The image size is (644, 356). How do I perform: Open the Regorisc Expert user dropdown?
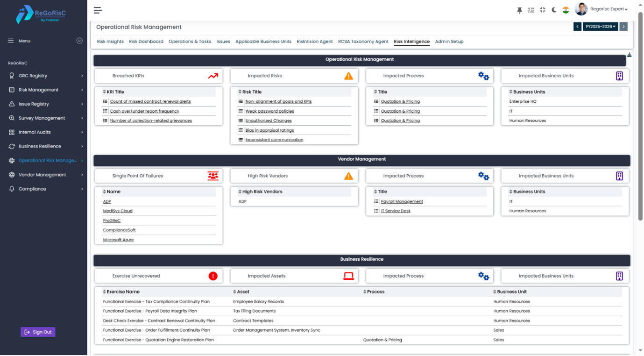click(x=609, y=9)
